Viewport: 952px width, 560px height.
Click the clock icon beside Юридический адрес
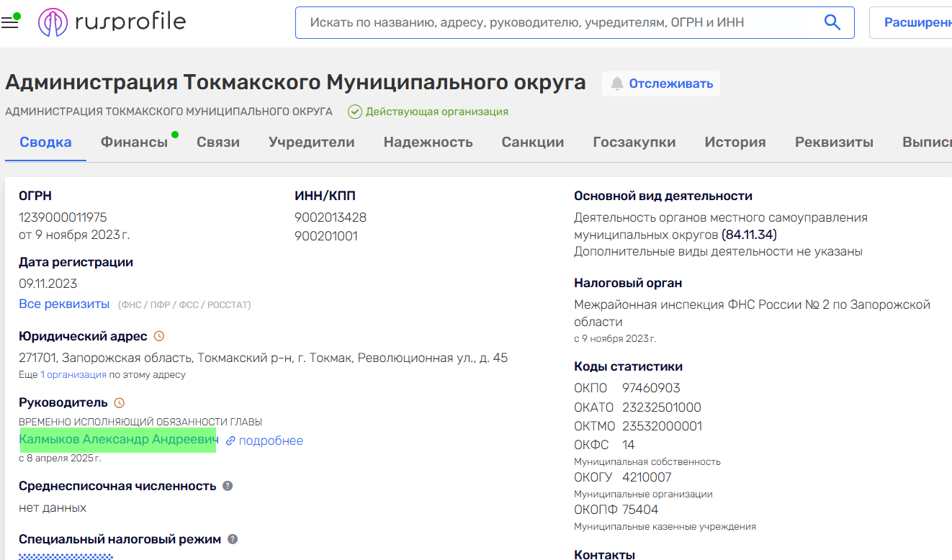click(x=160, y=335)
